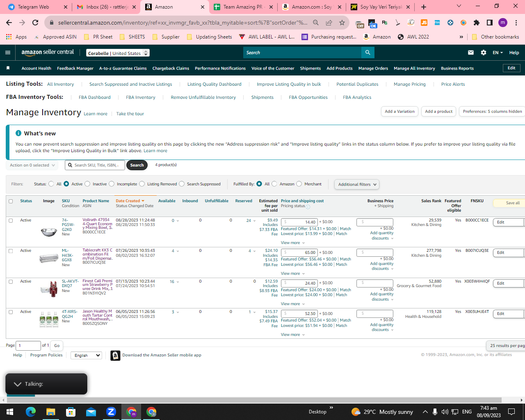Viewport: 525px width, 420px height.
Task: Reload the page with the refresh icon
Action: coord(35,23)
